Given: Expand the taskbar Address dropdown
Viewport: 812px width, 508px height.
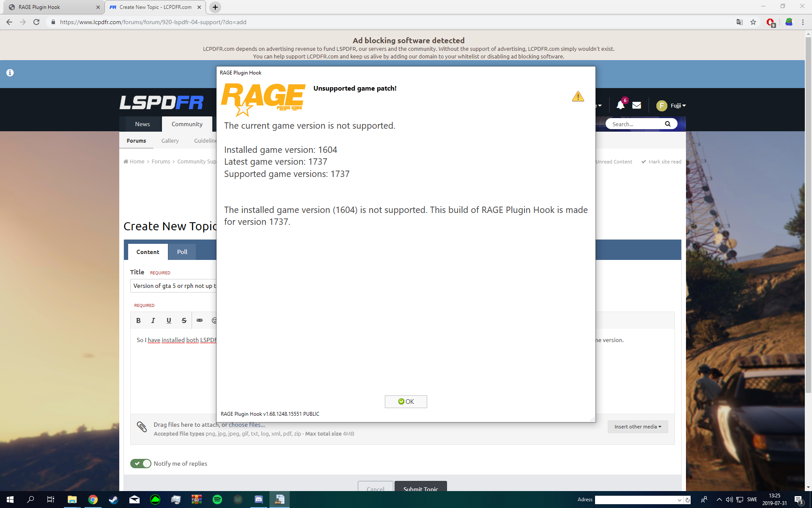Looking at the screenshot, I should (679, 500).
